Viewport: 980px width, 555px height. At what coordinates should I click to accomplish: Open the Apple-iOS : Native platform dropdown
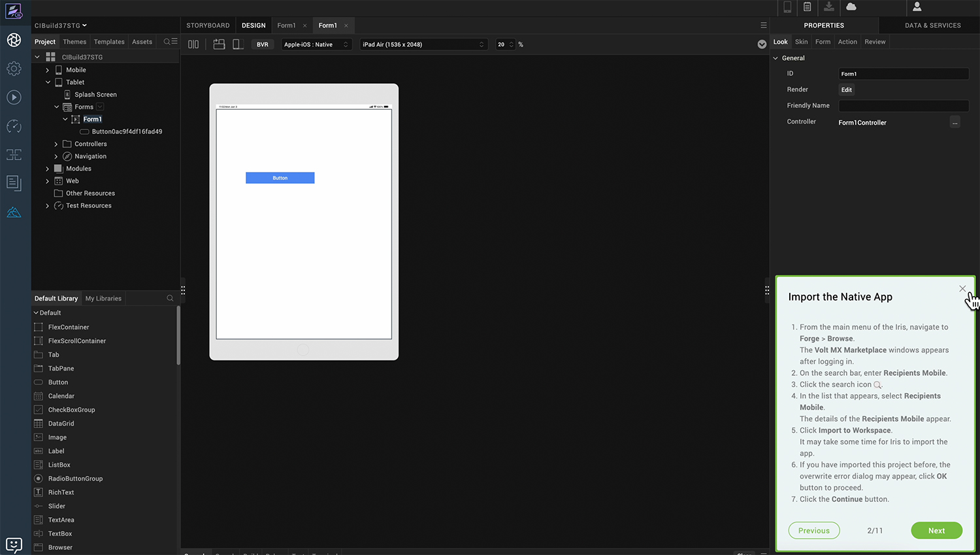[x=316, y=44]
